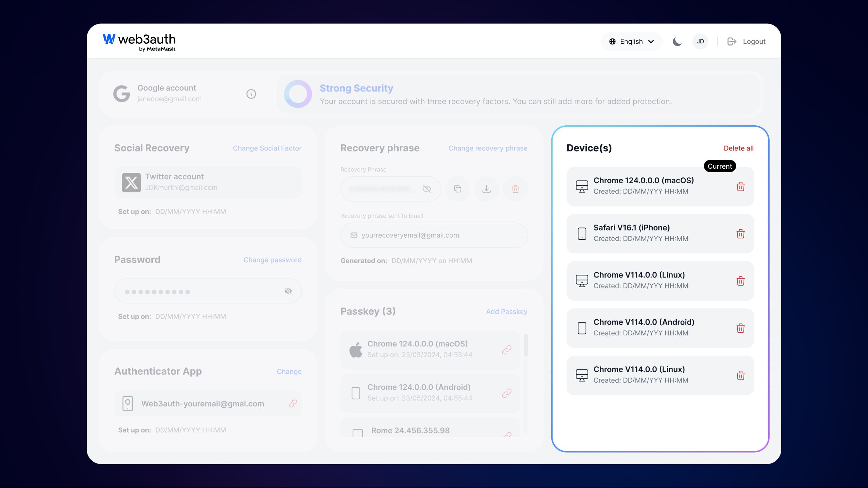Click the info icon beside Google account
Image resolution: width=868 pixels, height=488 pixels.
[x=251, y=94]
